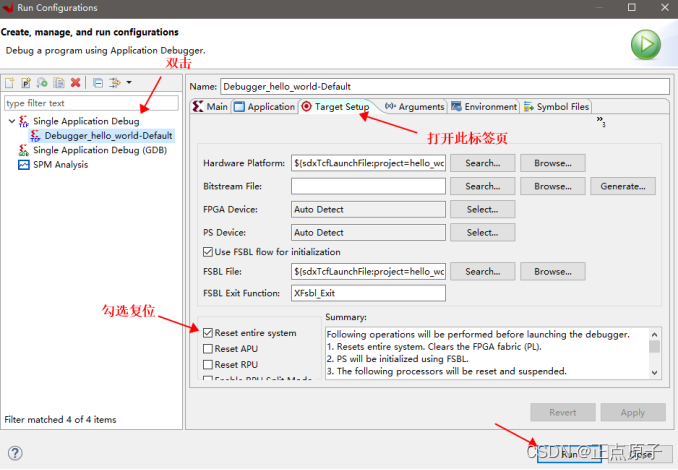Click the type filter text field

[x=91, y=103]
